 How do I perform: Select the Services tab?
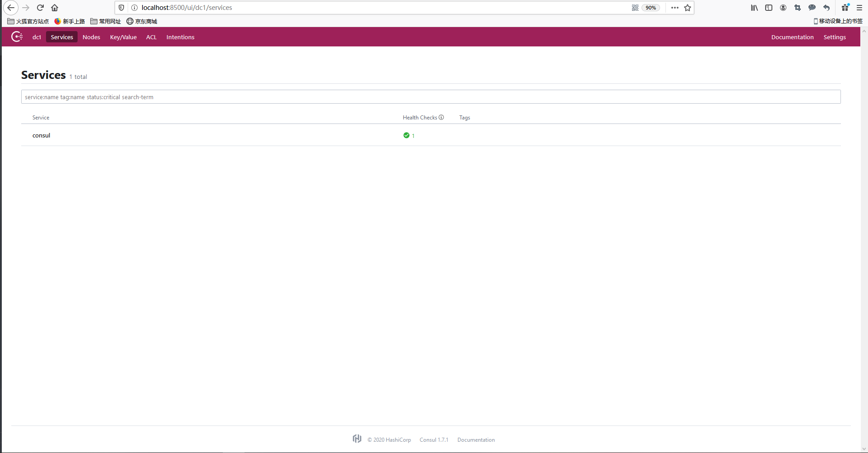[62, 37]
